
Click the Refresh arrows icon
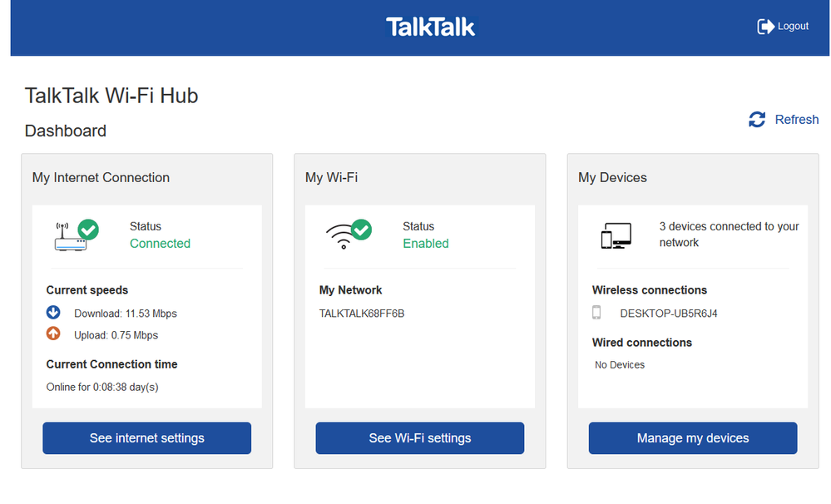(757, 120)
